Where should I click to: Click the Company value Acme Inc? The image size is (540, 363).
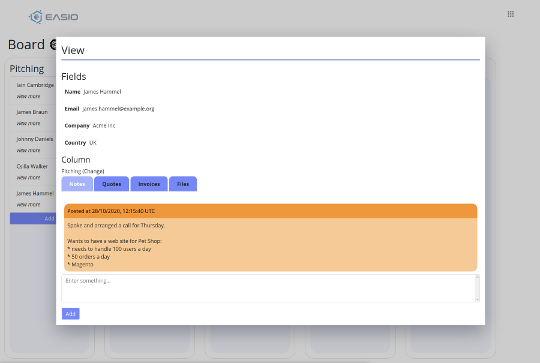(104, 126)
